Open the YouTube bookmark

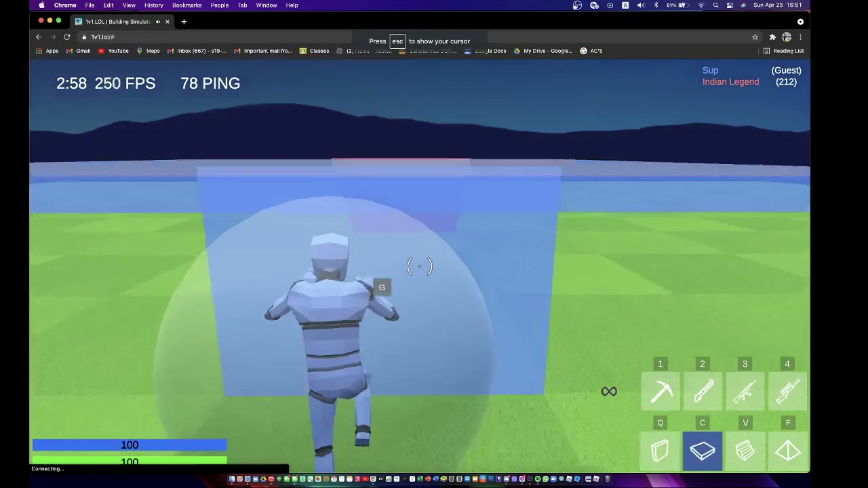tap(113, 51)
